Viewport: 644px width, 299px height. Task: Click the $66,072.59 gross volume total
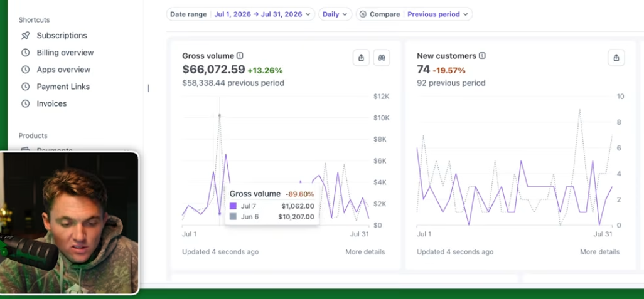click(x=213, y=70)
